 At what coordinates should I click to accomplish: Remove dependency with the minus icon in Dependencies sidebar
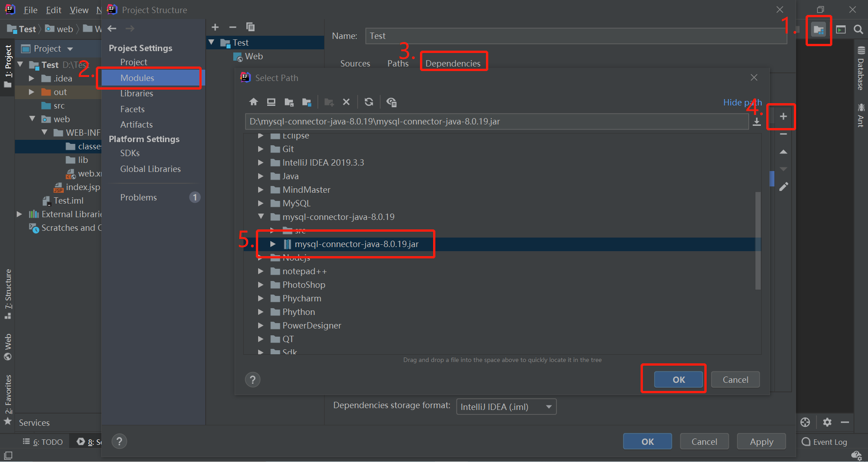click(x=783, y=134)
